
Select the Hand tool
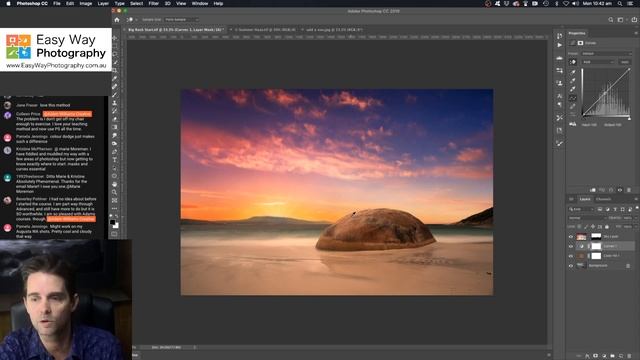[x=115, y=184]
